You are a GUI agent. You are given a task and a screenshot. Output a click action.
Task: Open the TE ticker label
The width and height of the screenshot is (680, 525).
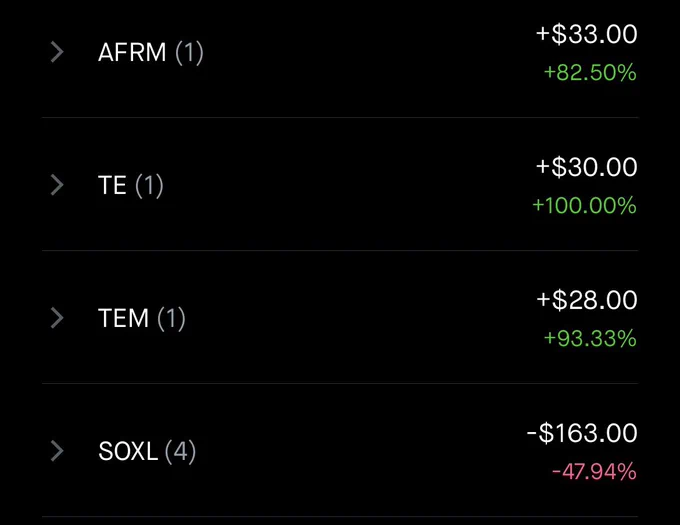[112, 186]
